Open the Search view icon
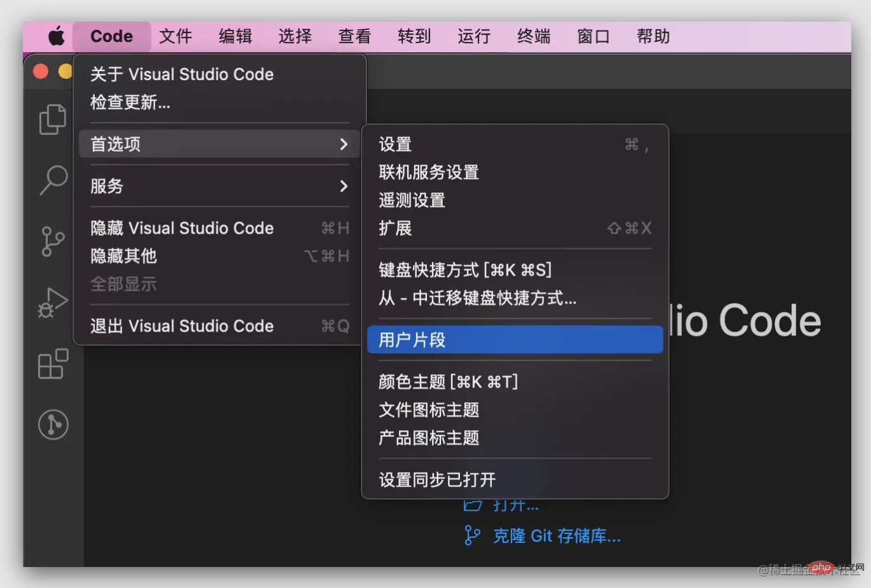This screenshot has width=871, height=588. [x=53, y=179]
